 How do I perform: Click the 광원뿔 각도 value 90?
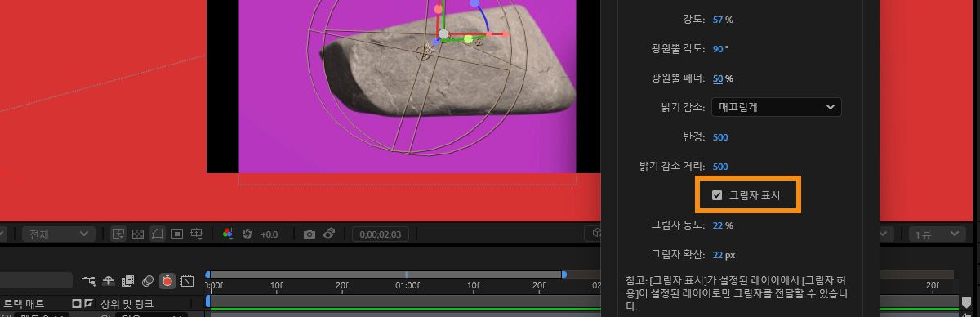click(718, 49)
